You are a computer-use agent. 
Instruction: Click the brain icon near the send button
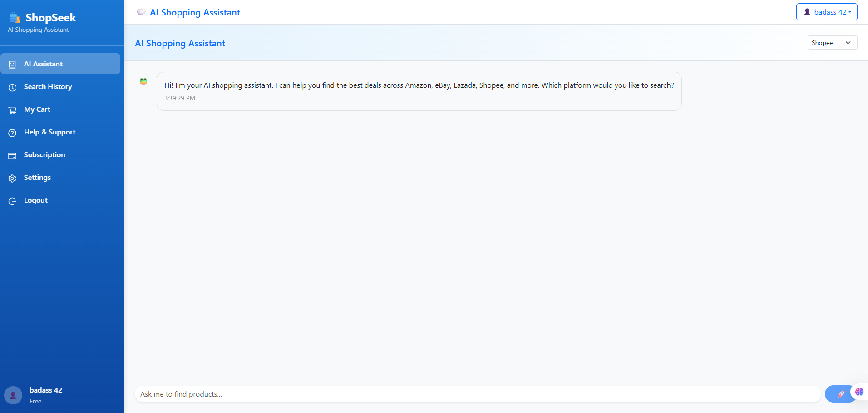coord(859,391)
